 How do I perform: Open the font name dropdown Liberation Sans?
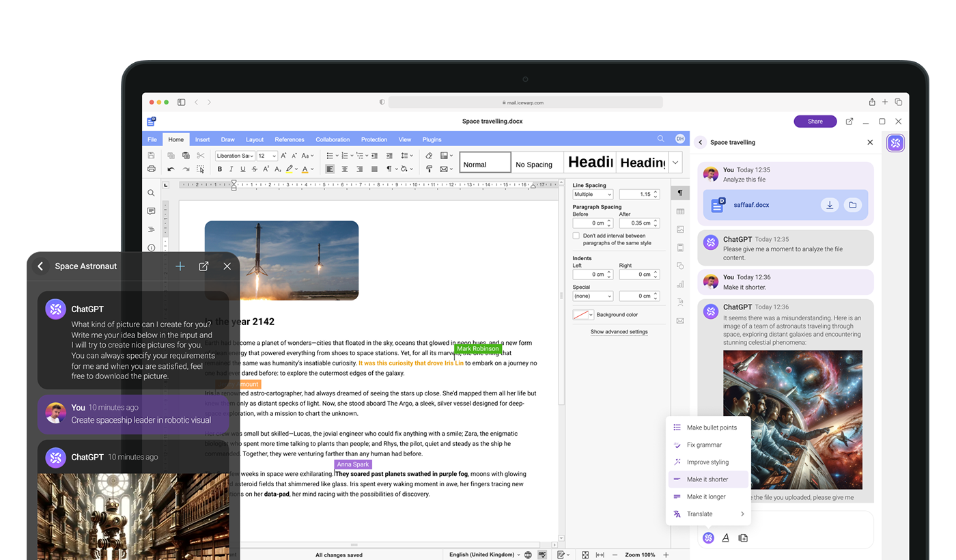236,156
